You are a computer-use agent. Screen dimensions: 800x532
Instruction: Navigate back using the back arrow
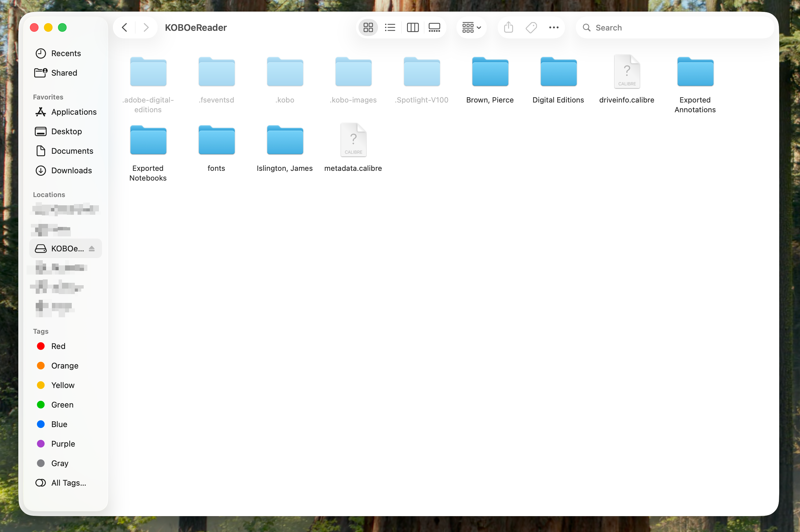(124, 27)
